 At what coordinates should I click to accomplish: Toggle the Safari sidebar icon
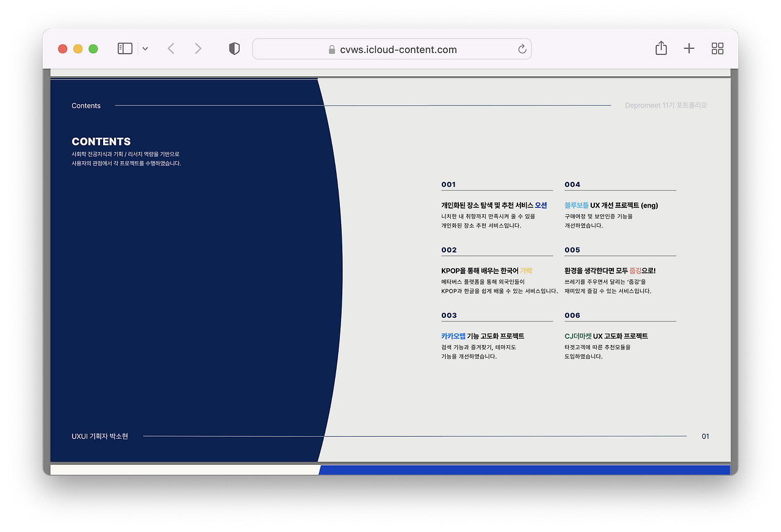pos(124,48)
